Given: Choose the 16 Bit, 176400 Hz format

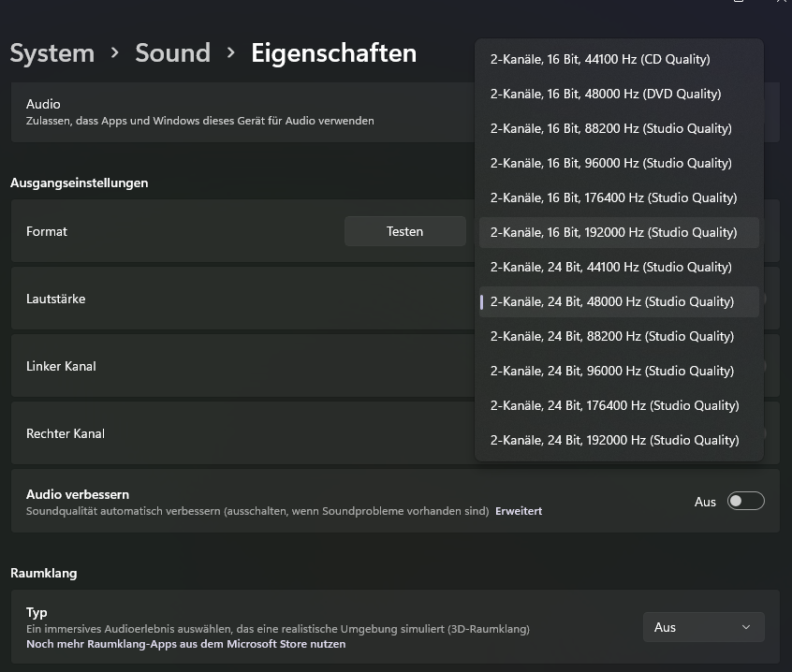Looking at the screenshot, I should coord(613,197).
